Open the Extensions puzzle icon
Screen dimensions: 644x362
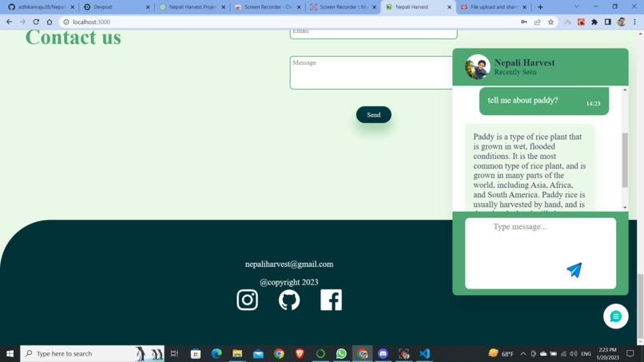[x=594, y=22]
